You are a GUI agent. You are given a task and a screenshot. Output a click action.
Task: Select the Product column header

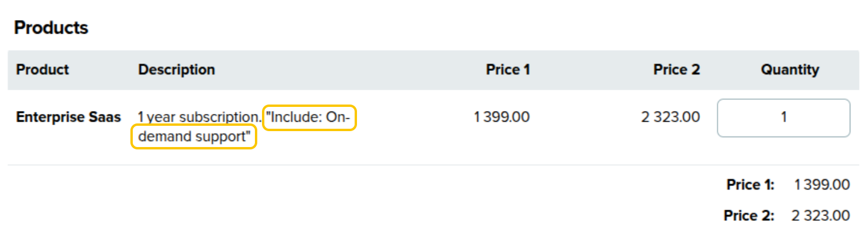pos(42,70)
